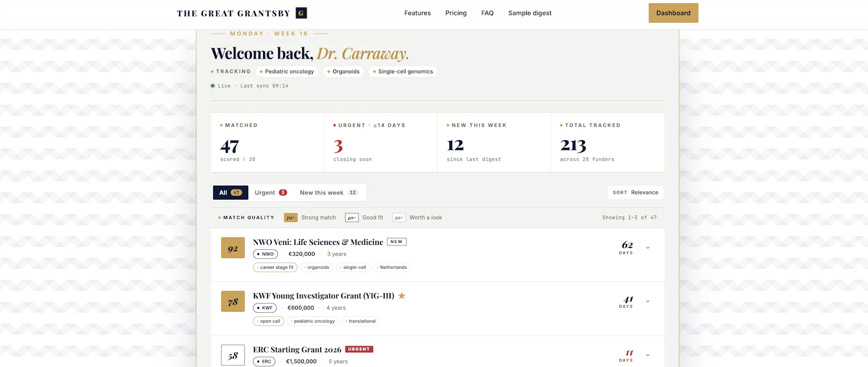Click the NEW badge on NWO Veni
Screen dimensions: 868x367
[x=397, y=242]
